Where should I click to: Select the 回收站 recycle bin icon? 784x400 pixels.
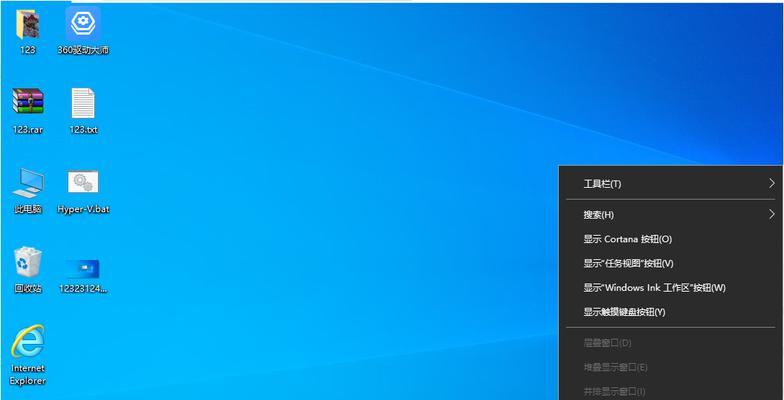click(28, 262)
